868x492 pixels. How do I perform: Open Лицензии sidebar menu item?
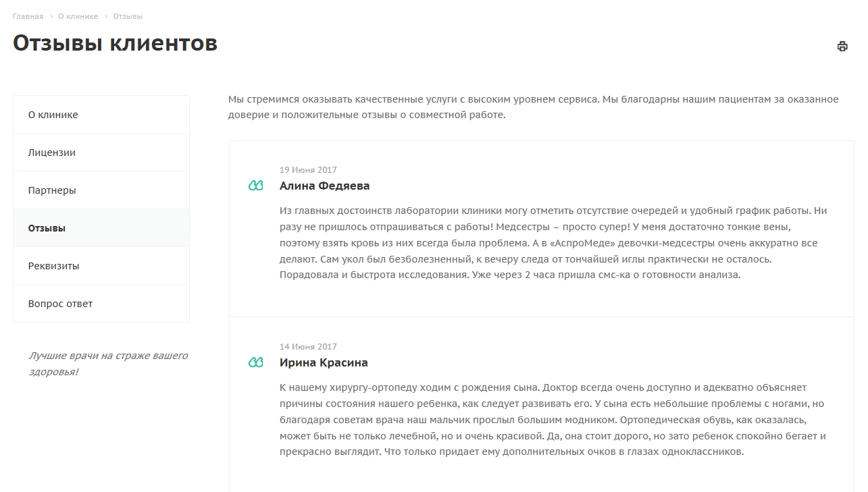pos(101,153)
